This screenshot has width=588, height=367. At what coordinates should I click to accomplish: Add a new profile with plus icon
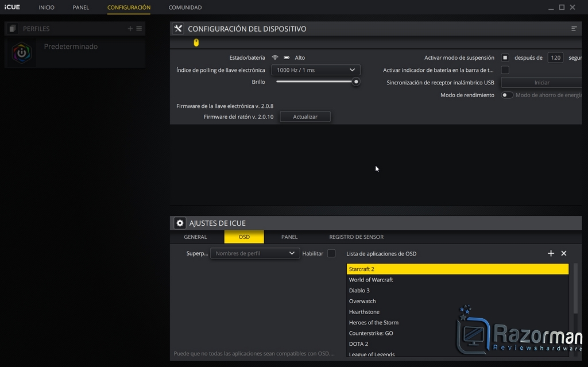(x=130, y=29)
